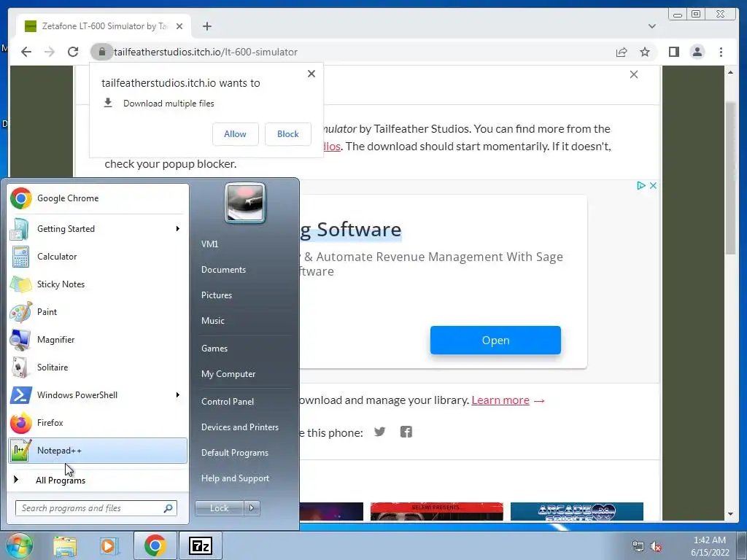
Task: Open Music from the Start menu
Action: [212, 321]
